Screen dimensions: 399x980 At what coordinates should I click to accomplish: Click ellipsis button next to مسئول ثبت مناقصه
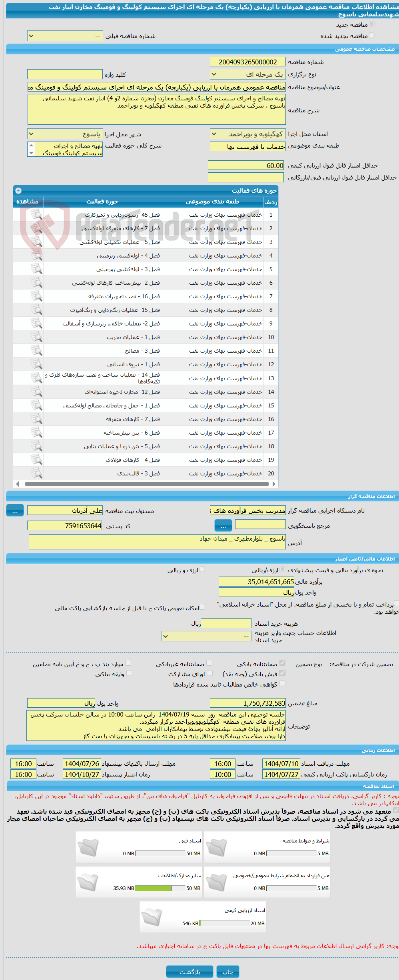click(x=15, y=510)
